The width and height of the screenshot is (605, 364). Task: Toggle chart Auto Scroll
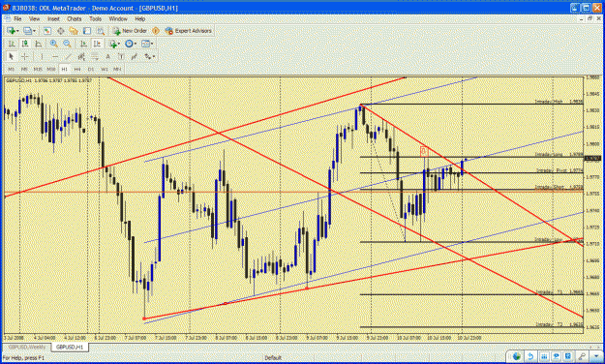[x=83, y=44]
